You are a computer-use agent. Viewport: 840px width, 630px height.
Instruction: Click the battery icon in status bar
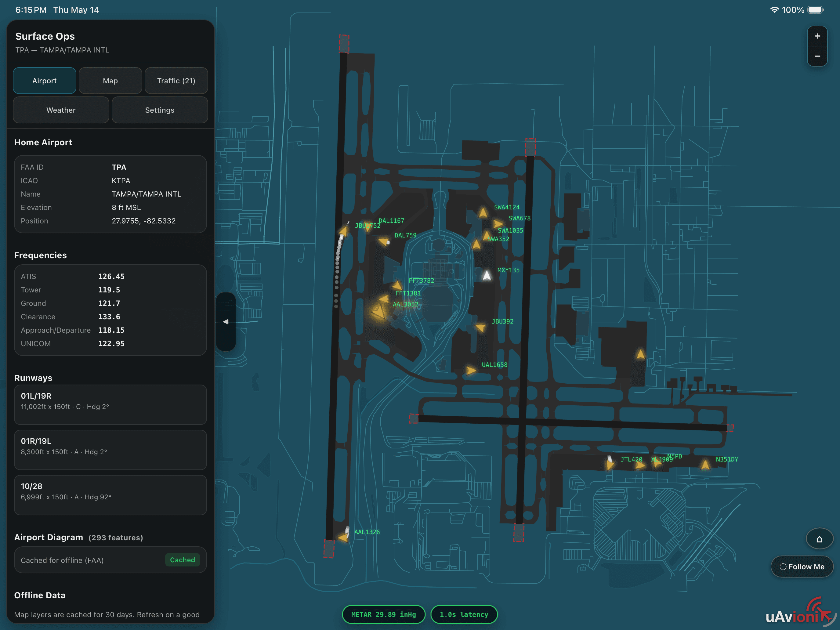(815, 10)
